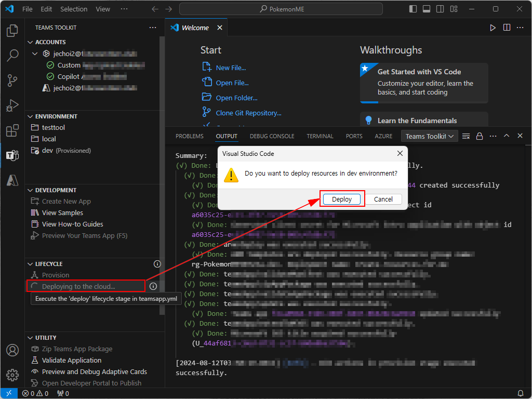532x399 pixels.
Task: Go back using the navigation arrow
Action: pyautogui.click(x=155, y=9)
